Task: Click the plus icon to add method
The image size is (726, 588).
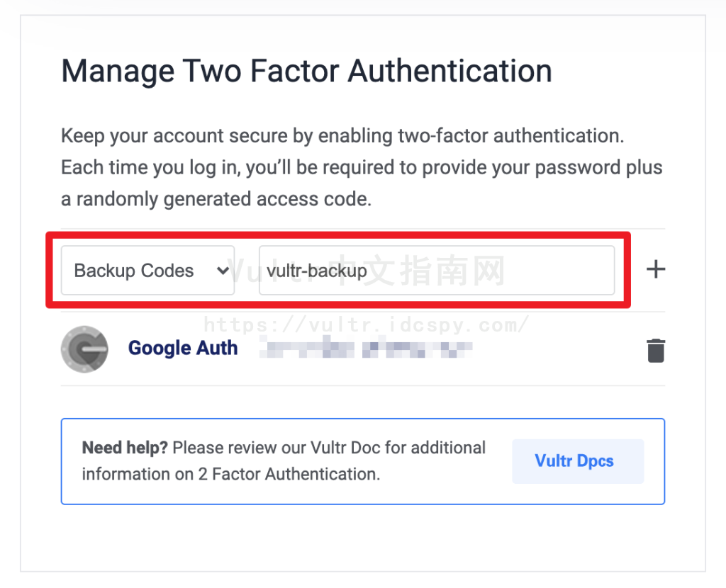Action: point(656,269)
